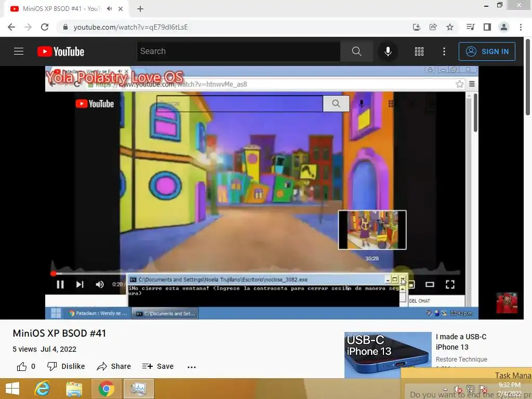Open the YouTube hamburger guide menu

pyautogui.click(x=19, y=51)
